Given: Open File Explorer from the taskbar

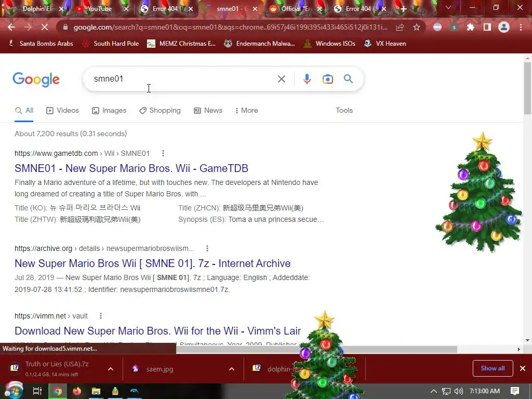Looking at the screenshot, I should click(x=96, y=391).
